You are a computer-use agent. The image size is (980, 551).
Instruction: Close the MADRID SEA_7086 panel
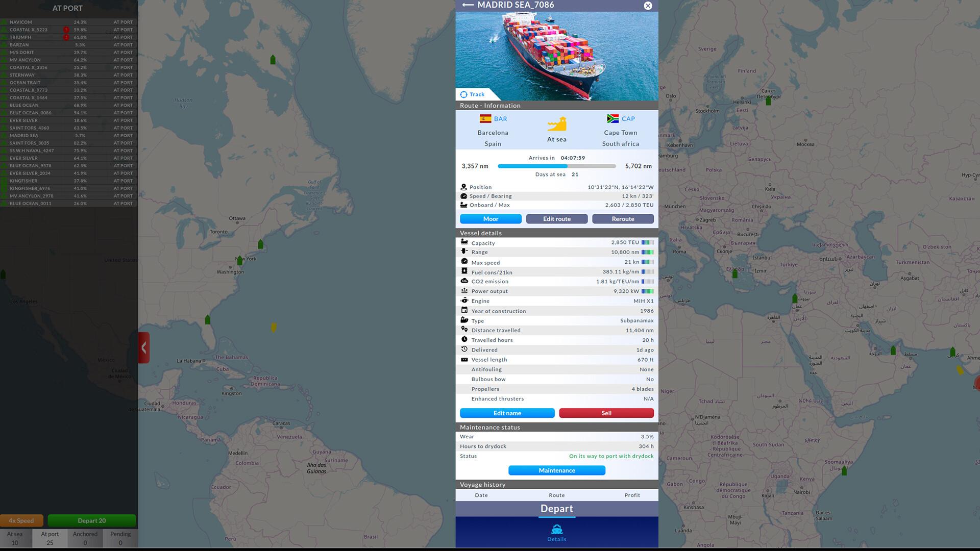point(648,6)
